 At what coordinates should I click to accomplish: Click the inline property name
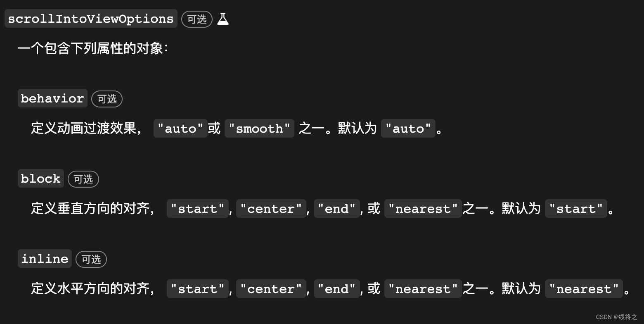point(45,259)
